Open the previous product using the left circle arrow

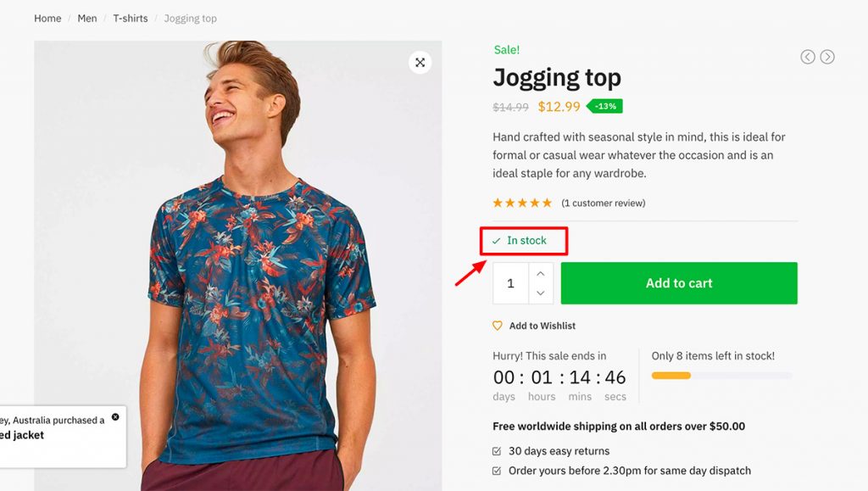pyautogui.click(x=807, y=56)
